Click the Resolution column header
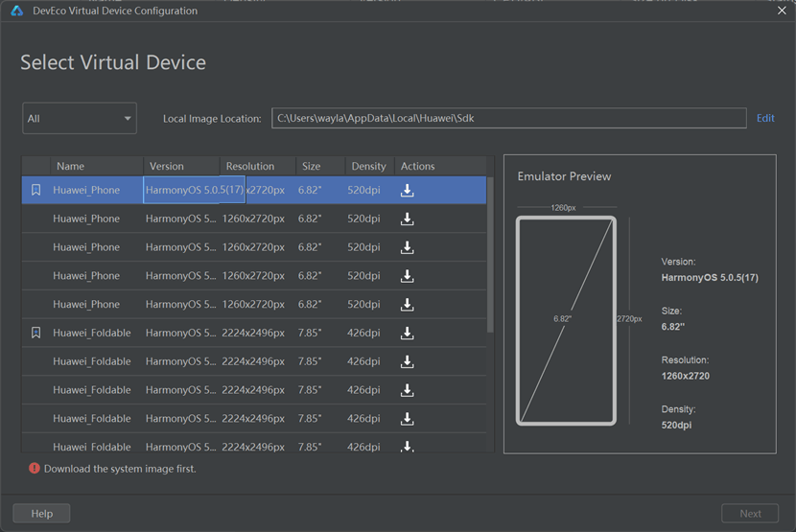The image size is (796, 532). coord(258,166)
